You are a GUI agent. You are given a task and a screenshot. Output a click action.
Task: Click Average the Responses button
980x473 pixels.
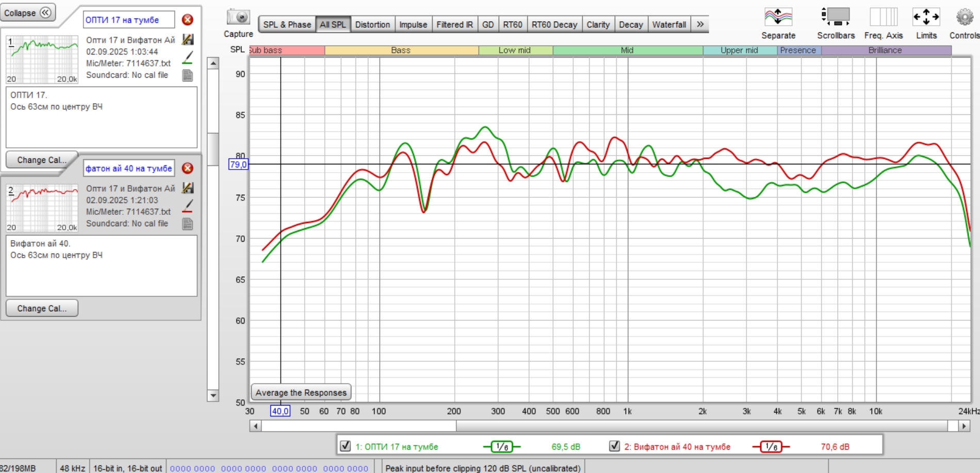click(301, 392)
